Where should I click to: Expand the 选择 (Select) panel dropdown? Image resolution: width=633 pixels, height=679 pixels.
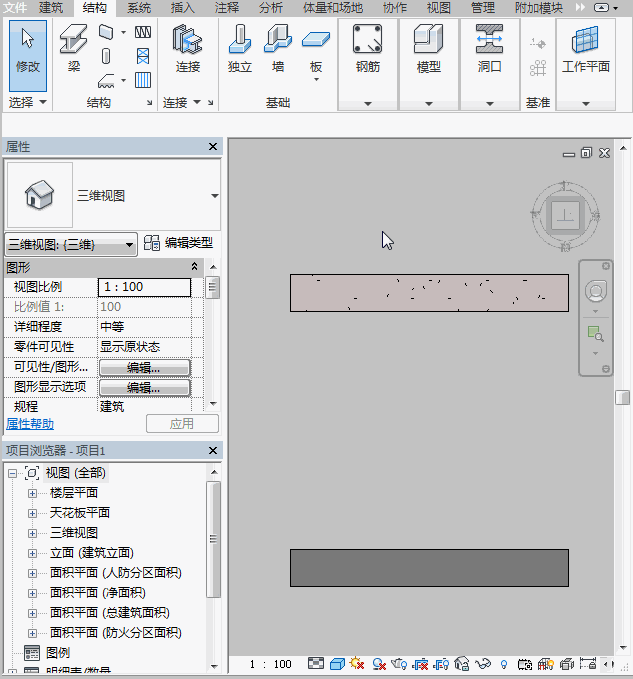[x=43, y=102]
